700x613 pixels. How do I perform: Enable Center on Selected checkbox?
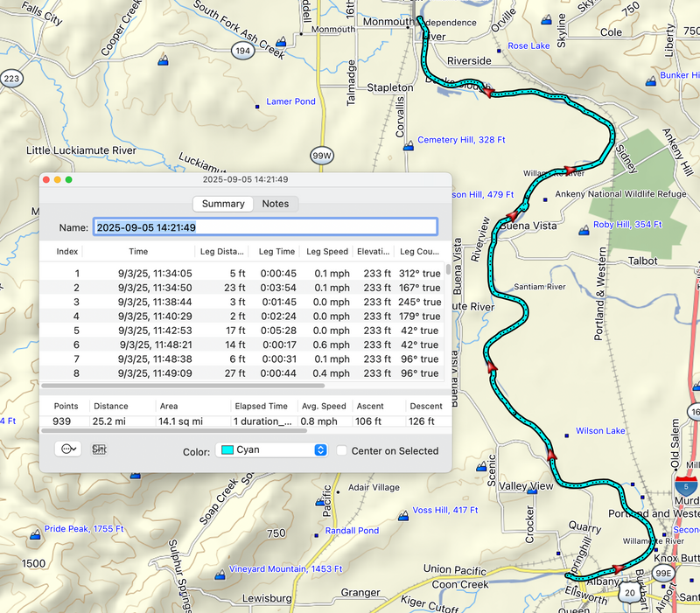pyautogui.click(x=341, y=450)
